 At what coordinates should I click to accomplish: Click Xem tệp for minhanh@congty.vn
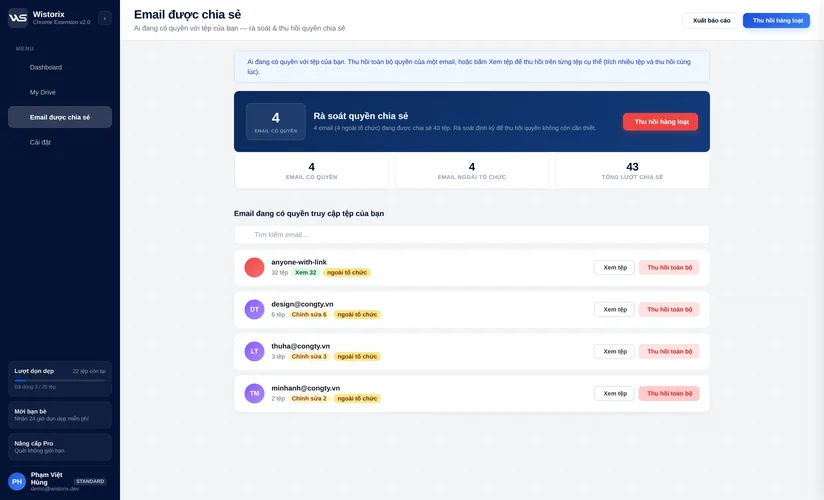pos(614,393)
